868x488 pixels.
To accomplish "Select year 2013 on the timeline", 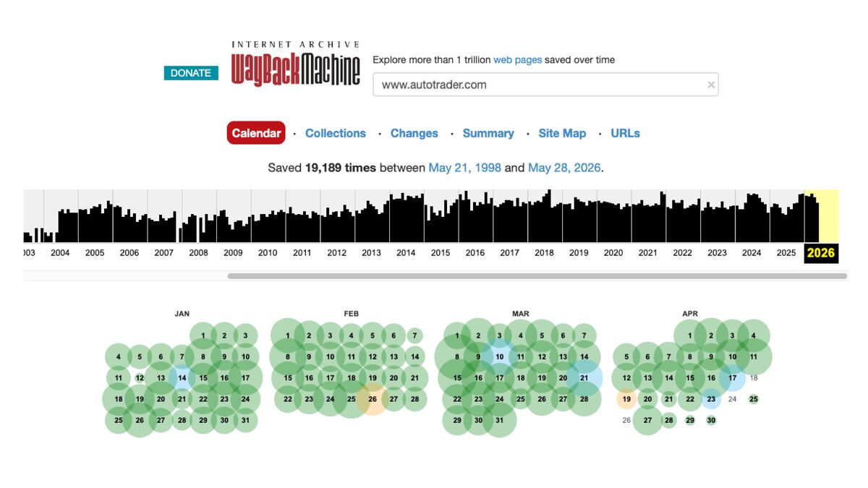I will (x=371, y=252).
